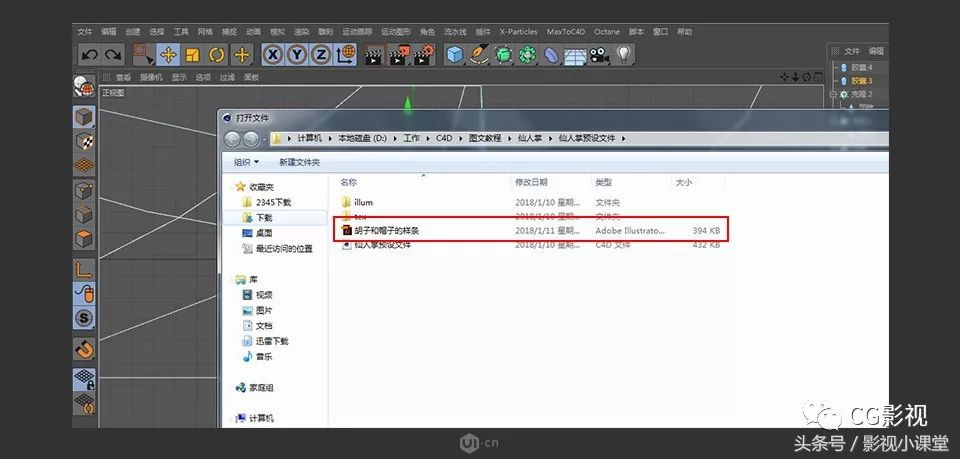The image size is (960, 459).
Task: Click Render View clapperboard icon
Action: [x=375, y=55]
